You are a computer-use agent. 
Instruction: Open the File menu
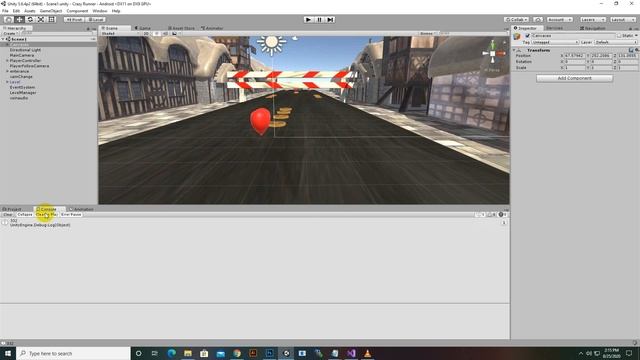(5, 11)
